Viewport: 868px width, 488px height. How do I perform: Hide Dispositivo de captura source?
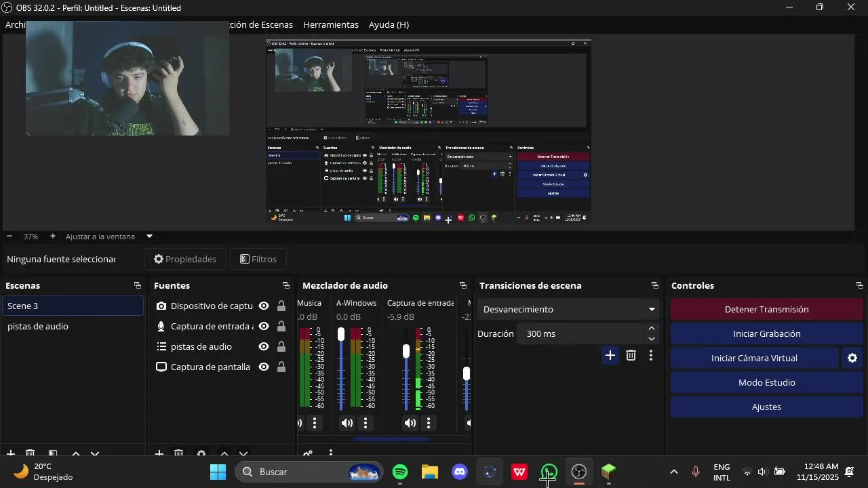pos(264,306)
